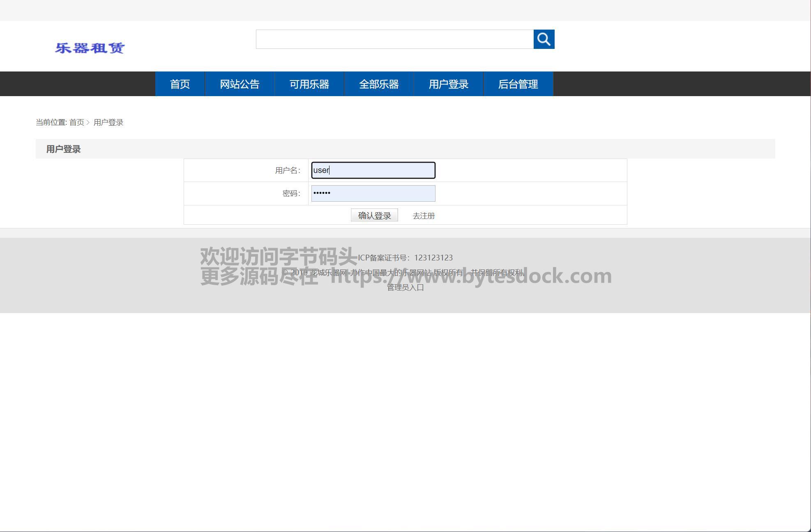Follow the 去注册 registration link

point(424,216)
